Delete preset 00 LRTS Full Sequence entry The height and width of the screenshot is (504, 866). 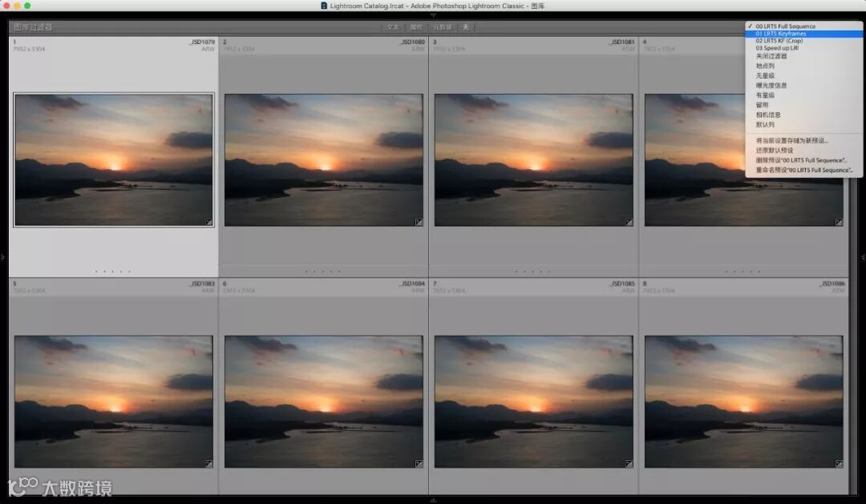click(804, 160)
